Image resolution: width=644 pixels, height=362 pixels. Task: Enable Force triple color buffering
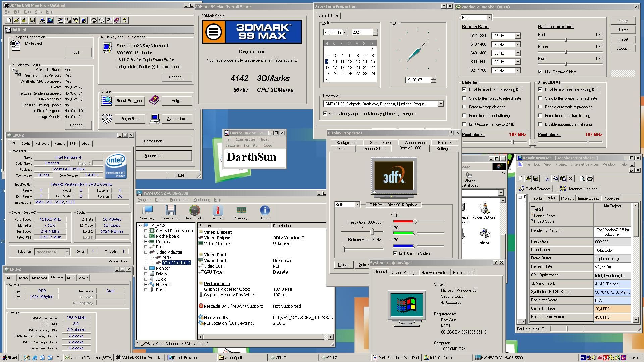[x=464, y=116]
